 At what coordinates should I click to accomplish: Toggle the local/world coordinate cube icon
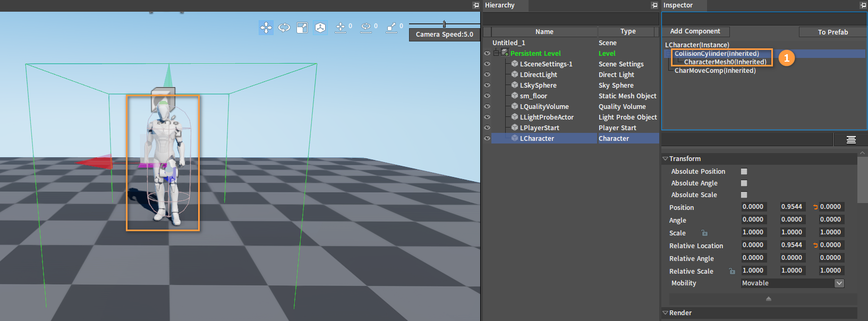(x=320, y=27)
